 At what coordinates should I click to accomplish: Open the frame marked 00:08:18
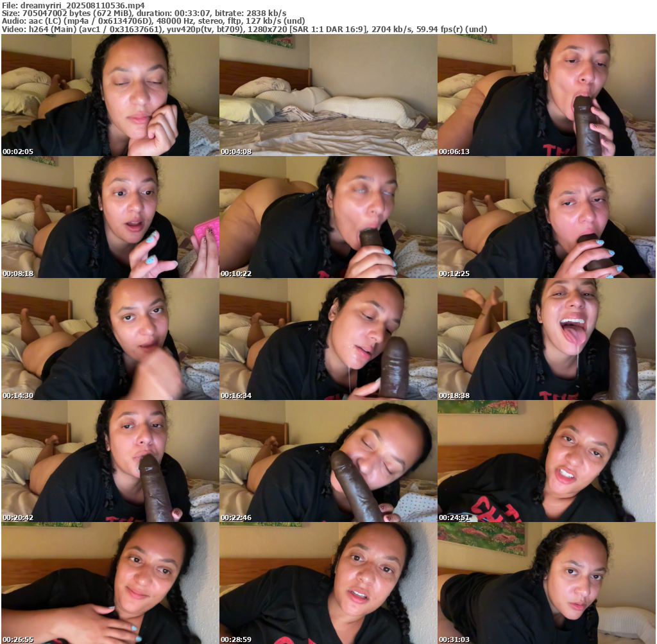[x=110, y=217]
